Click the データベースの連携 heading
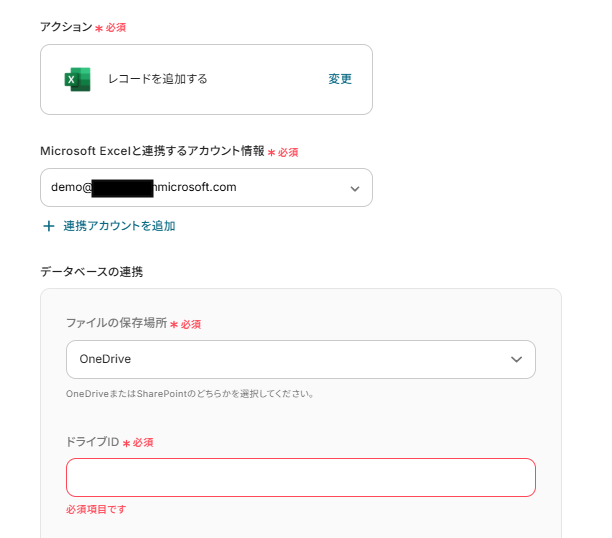This screenshot has height=538, width=612. pos(91,271)
